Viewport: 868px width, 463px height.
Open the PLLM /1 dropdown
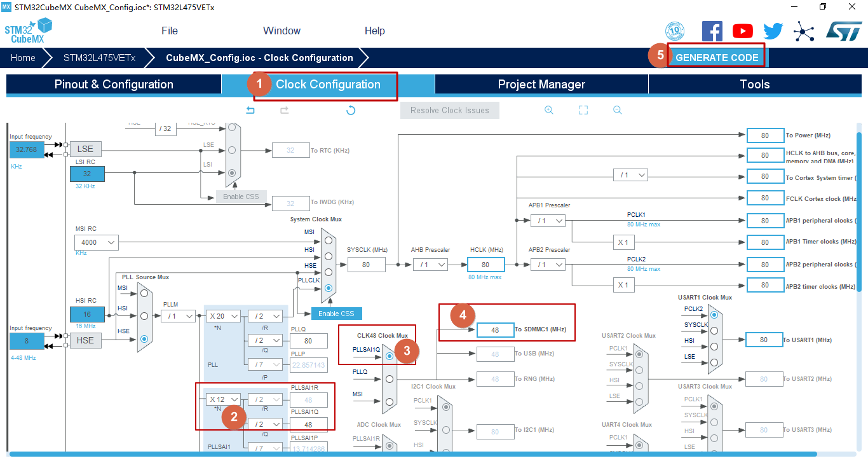pos(179,316)
